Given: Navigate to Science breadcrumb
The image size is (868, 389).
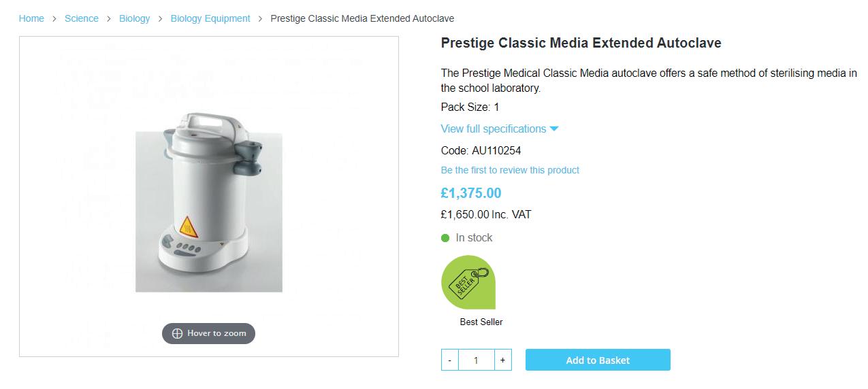Looking at the screenshot, I should point(82,18).
